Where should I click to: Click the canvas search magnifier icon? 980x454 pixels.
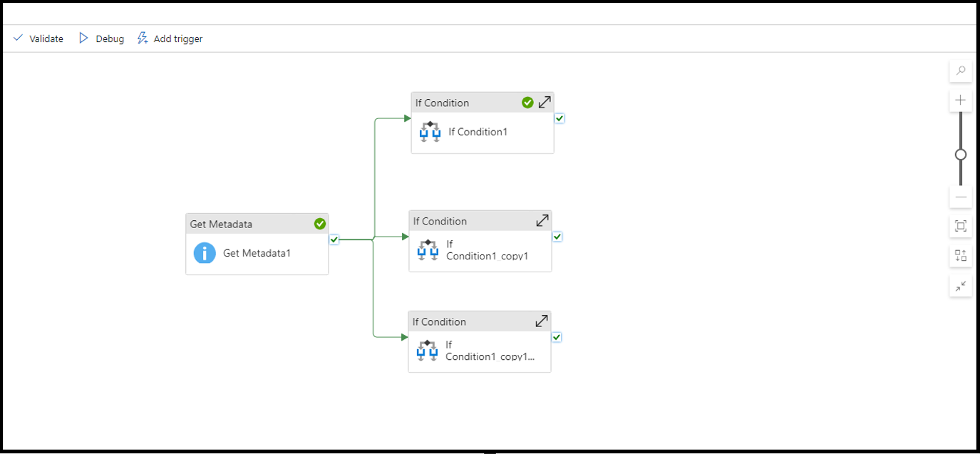click(x=961, y=71)
